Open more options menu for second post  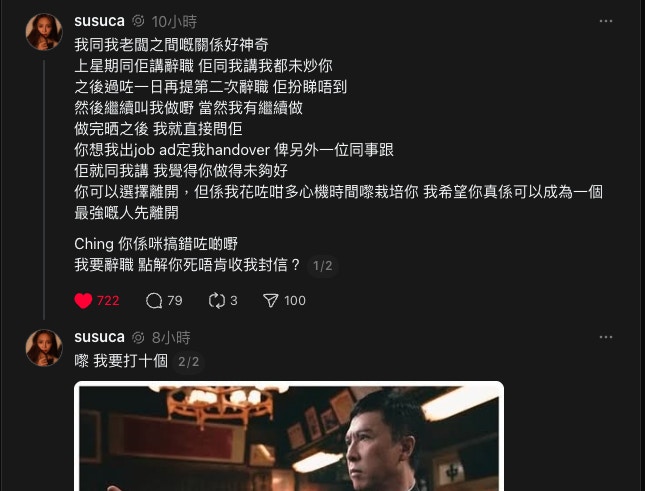(606, 337)
